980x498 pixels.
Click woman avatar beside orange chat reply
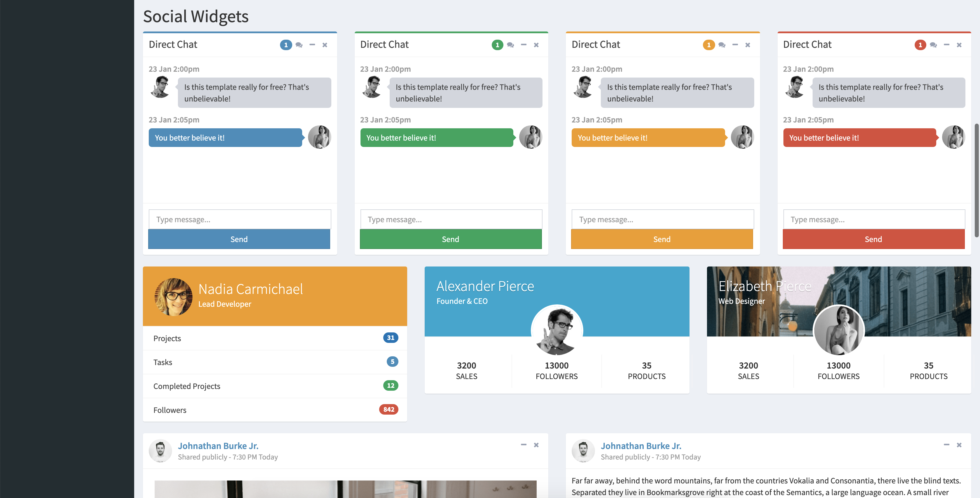pyautogui.click(x=742, y=137)
